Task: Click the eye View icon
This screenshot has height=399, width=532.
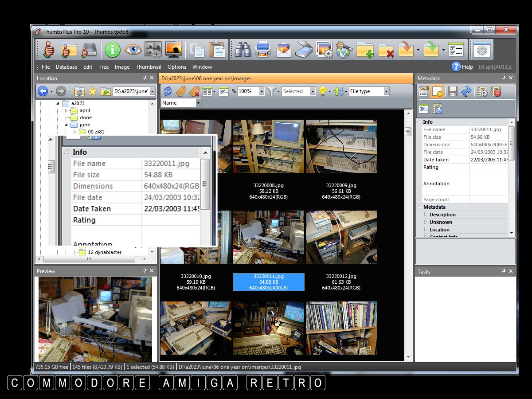Action: [x=133, y=50]
